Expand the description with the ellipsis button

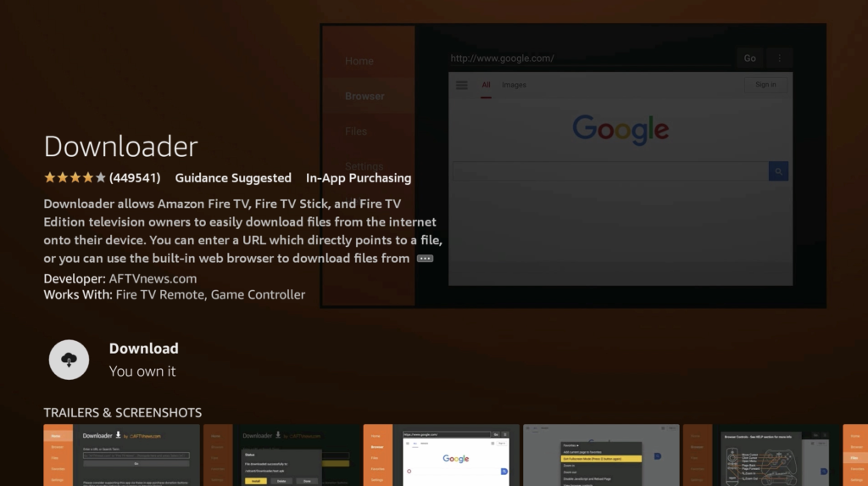pos(426,259)
